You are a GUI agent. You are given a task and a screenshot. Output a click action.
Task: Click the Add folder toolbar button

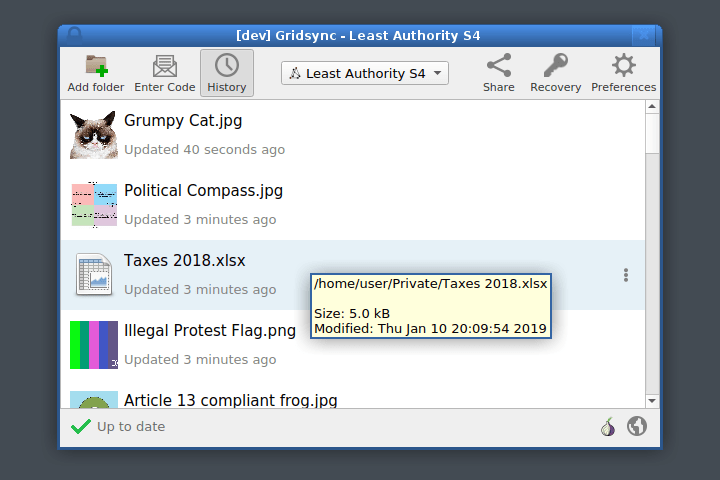[96, 73]
